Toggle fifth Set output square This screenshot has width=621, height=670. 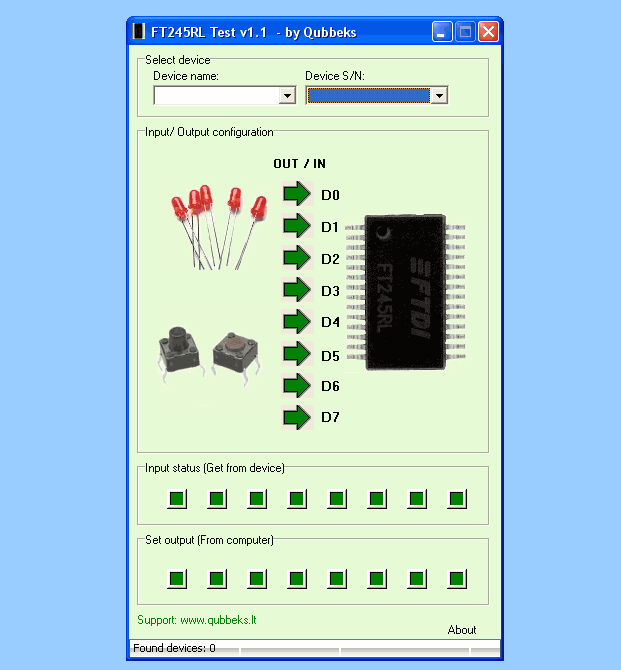pos(337,579)
